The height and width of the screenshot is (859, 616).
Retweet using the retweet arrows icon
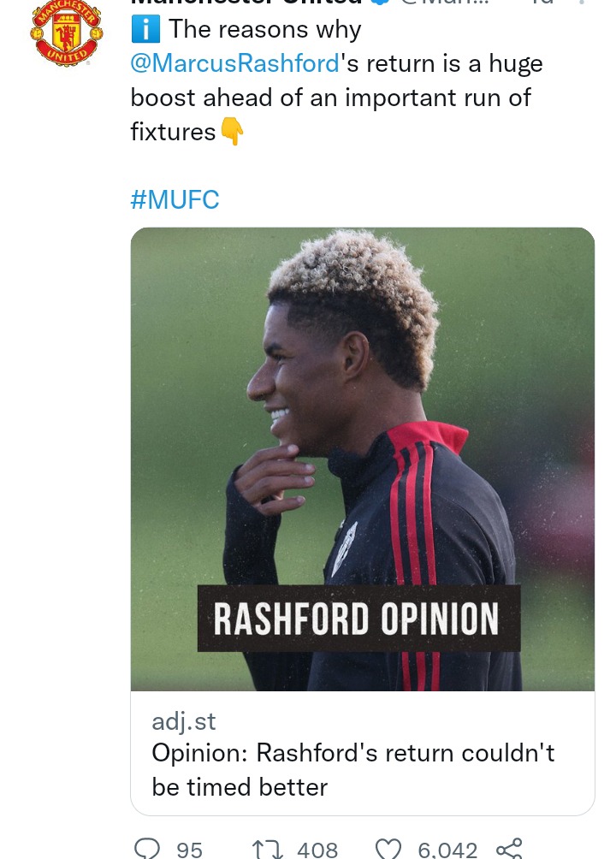click(267, 849)
